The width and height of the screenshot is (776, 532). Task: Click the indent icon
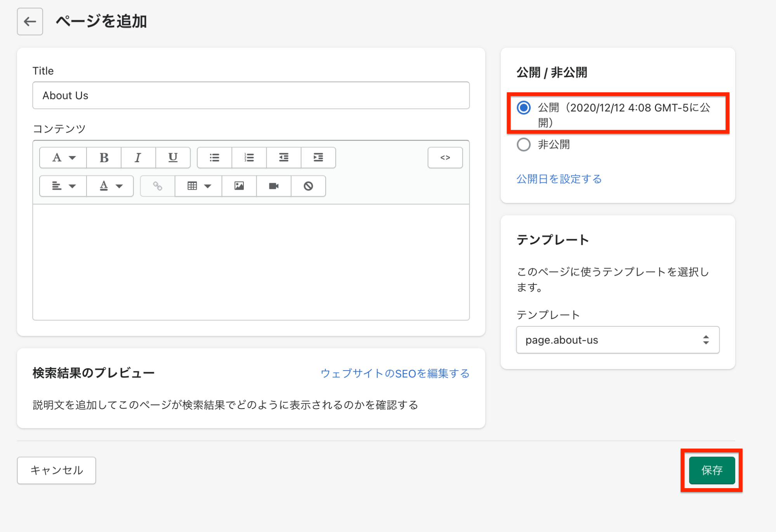click(x=318, y=158)
